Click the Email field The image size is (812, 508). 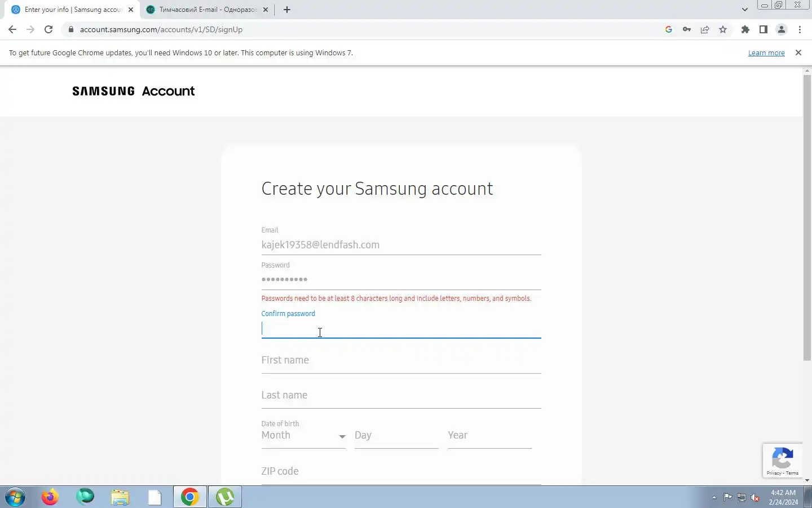pos(401,245)
